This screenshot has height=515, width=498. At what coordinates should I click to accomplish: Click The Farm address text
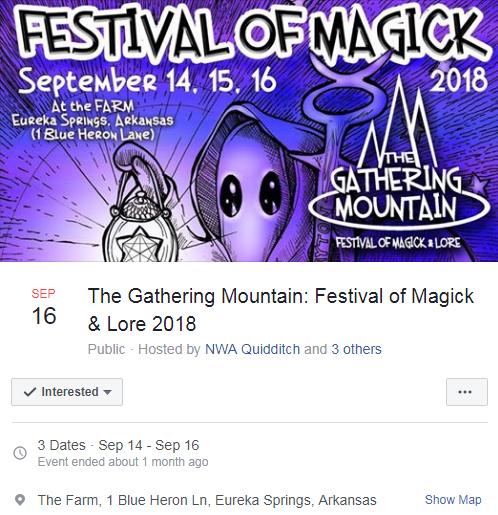click(x=207, y=500)
